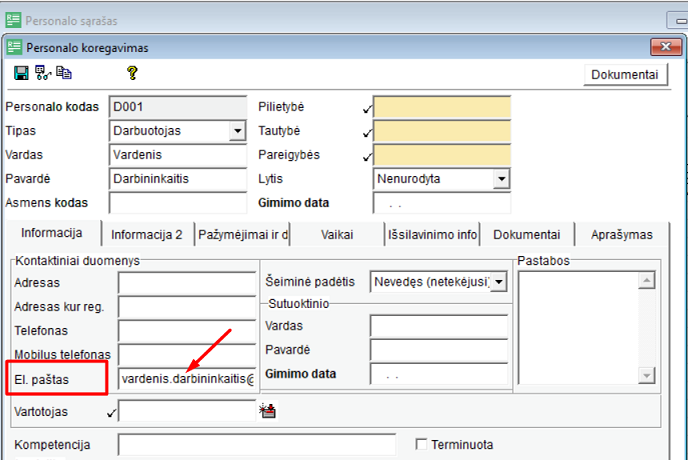Click into the El. paštas email field
The image size is (688, 460).
click(x=186, y=379)
